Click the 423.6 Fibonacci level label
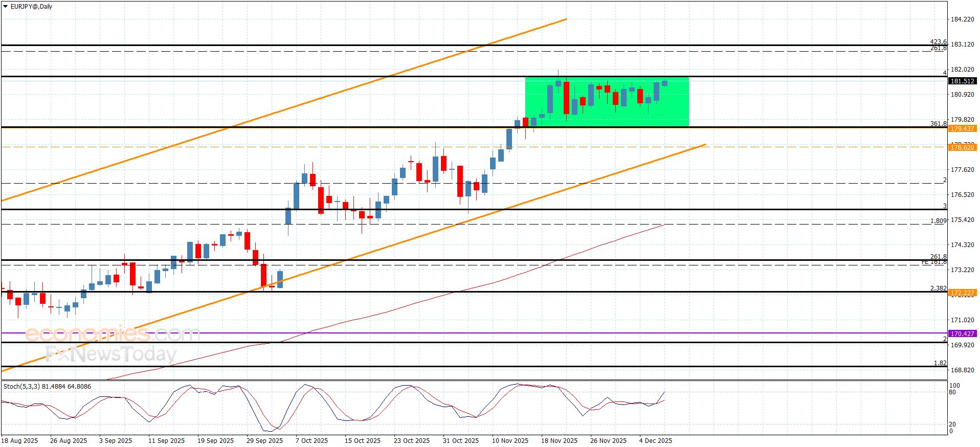The height and width of the screenshot is (447, 980). click(x=938, y=42)
